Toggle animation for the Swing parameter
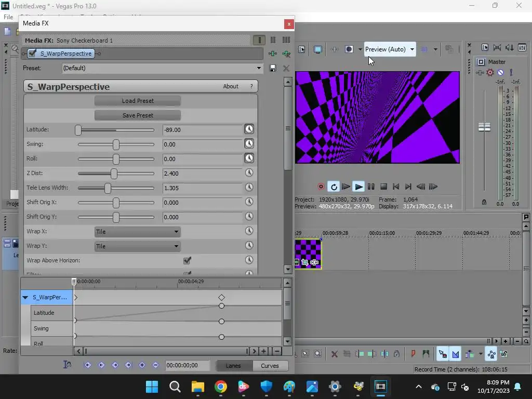 [x=249, y=143]
